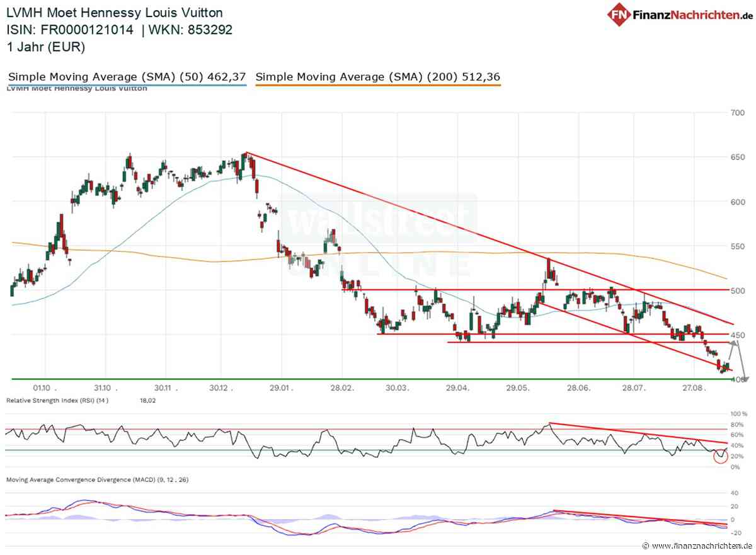756x555 pixels.
Task: Click the 27.08. date label
Action: point(693,389)
